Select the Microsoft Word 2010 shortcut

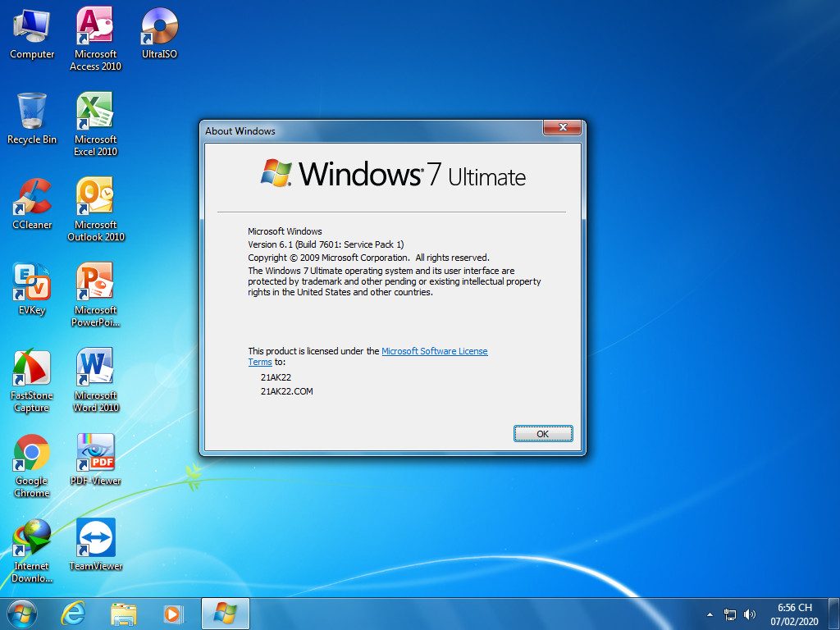(x=95, y=381)
